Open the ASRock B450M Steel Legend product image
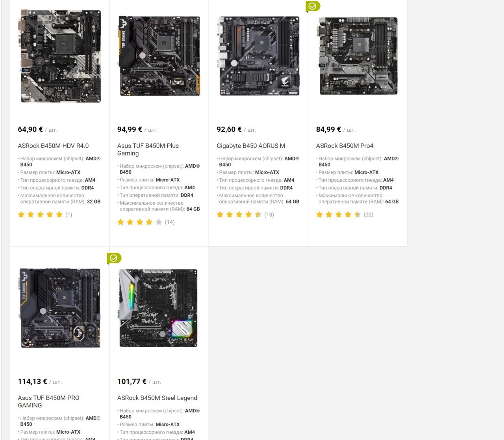 tap(159, 308)
